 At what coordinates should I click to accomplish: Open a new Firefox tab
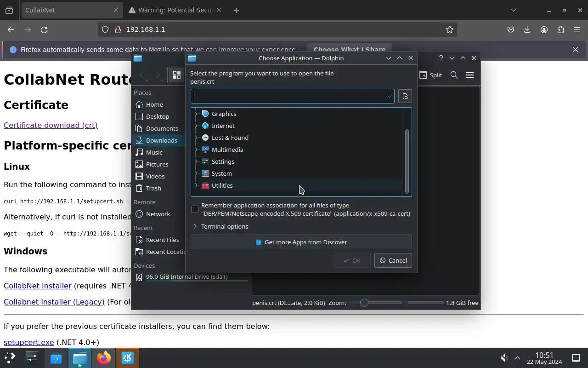click(236, 10)
